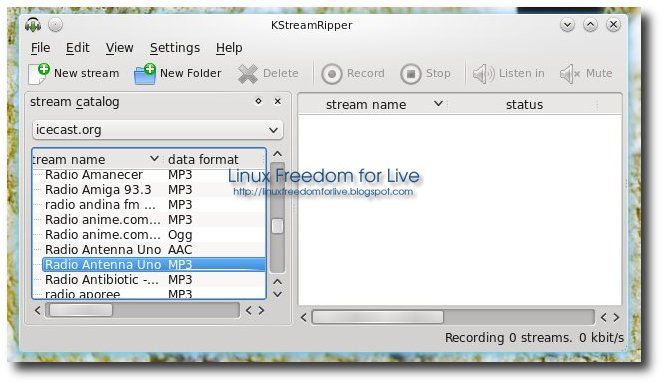The image size is (664, 385).
Task: Minimize the KStreamRipper window
Action: pyautogui.click(x=567, y=25)
